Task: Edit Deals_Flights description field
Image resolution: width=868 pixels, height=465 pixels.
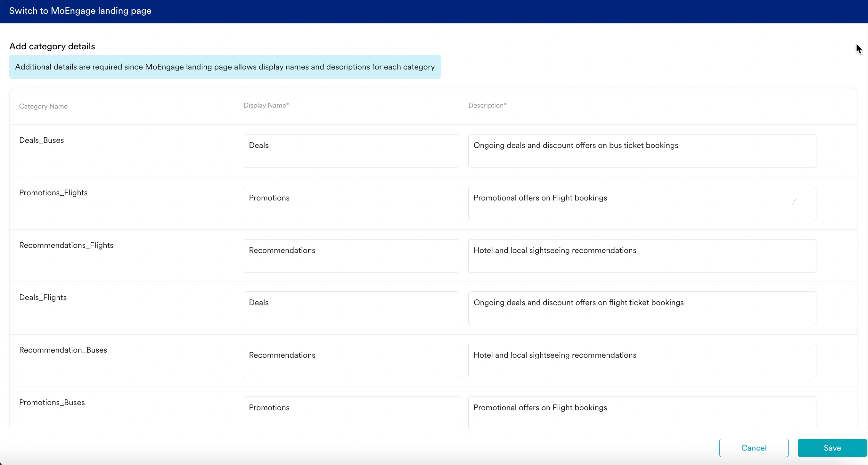Action: (x=642, y=308)
